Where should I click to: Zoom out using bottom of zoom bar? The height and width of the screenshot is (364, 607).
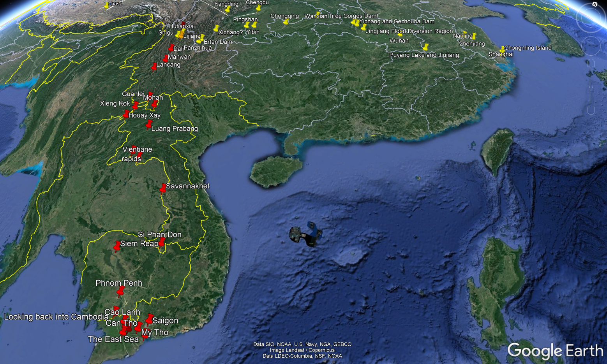point(591,111)
